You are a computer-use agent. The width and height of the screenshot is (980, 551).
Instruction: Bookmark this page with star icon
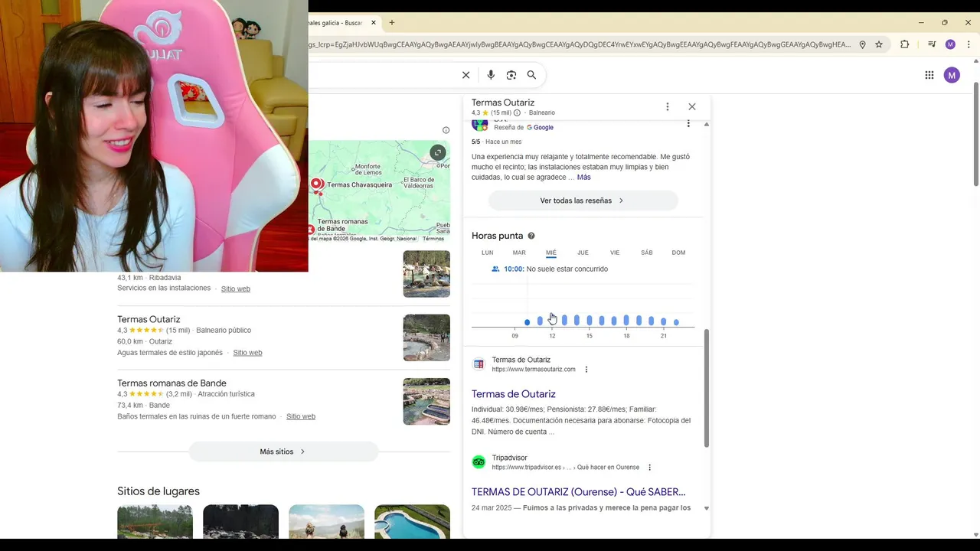point(879,44)
